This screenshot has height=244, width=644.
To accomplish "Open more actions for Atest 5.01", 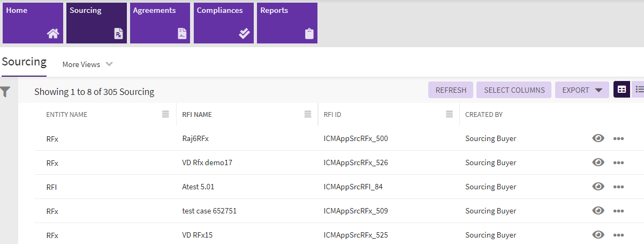I will click(x=618, y=187).
